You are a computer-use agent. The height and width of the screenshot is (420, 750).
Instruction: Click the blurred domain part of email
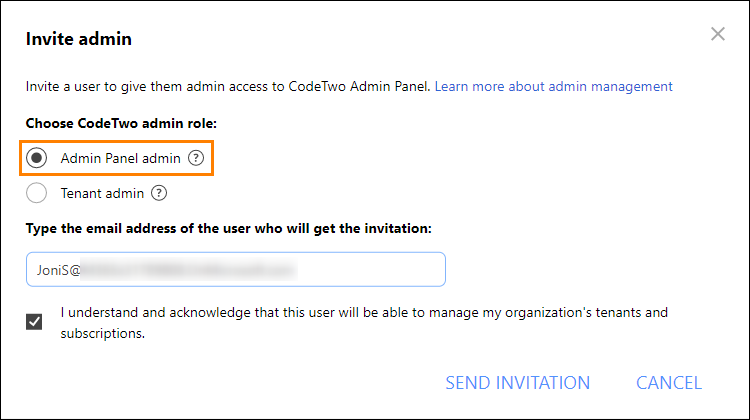(x=188, y=270)
